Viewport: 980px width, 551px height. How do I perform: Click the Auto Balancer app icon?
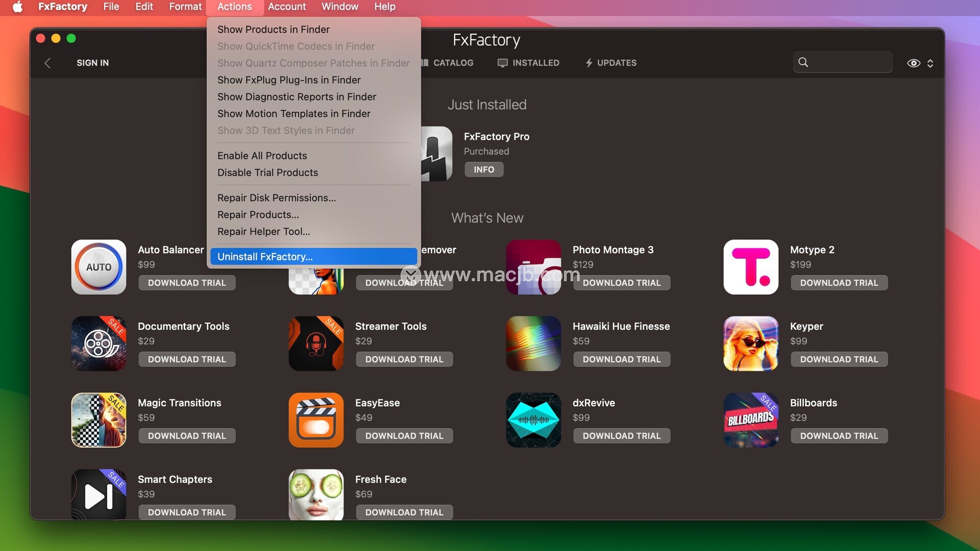[99, 267]
